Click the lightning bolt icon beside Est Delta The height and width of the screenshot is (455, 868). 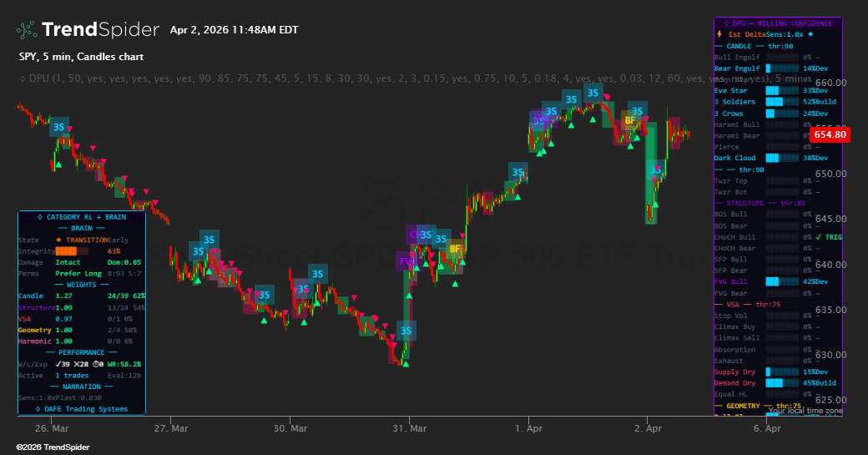click(x=719, y=34)
